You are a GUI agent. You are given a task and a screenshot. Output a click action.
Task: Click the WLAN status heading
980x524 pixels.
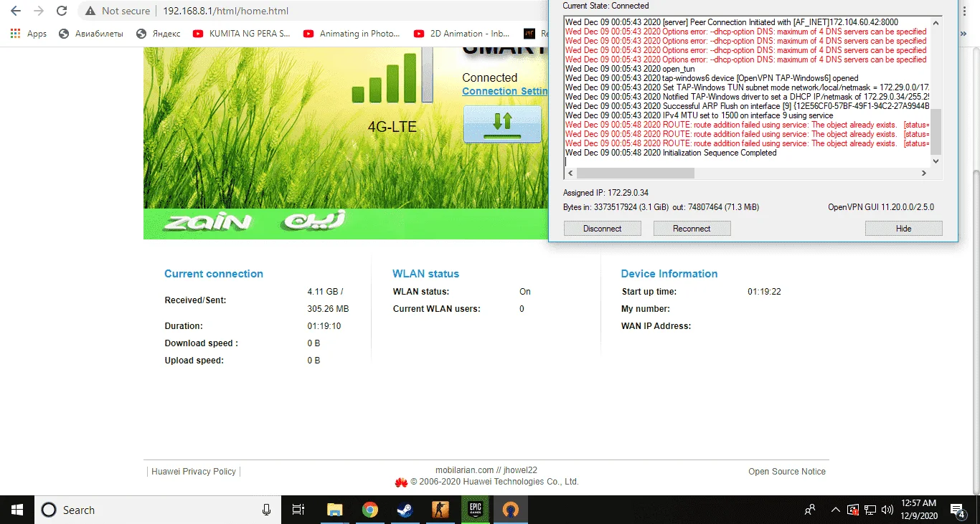click(425, 274)
